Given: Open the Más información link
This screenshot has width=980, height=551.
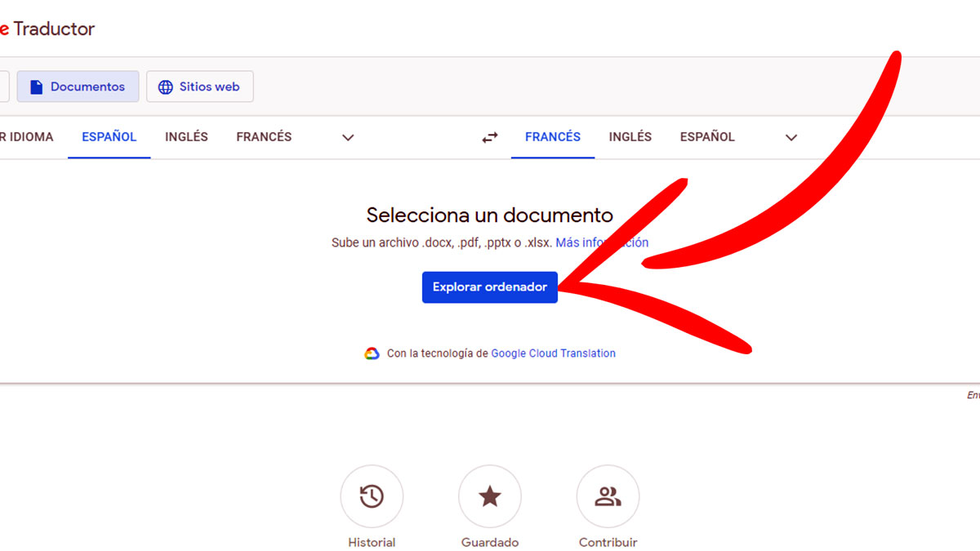Looking at the screenshot, I should 602,242.
